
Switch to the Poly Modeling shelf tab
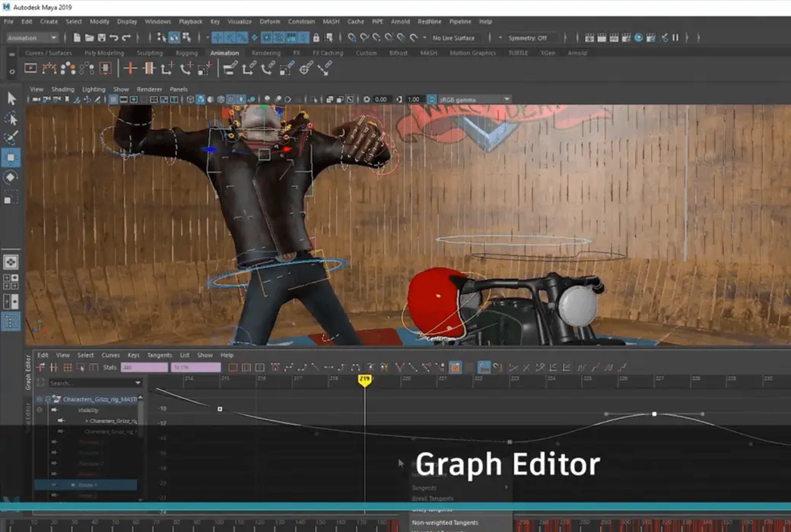(104, 53)
